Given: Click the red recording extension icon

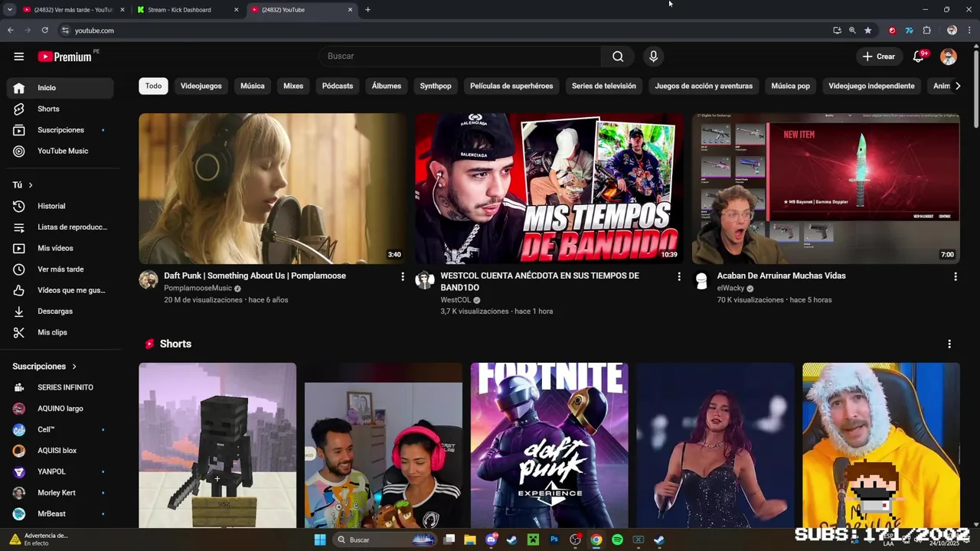Looking at the screenshot, I should tap(892, 31).
